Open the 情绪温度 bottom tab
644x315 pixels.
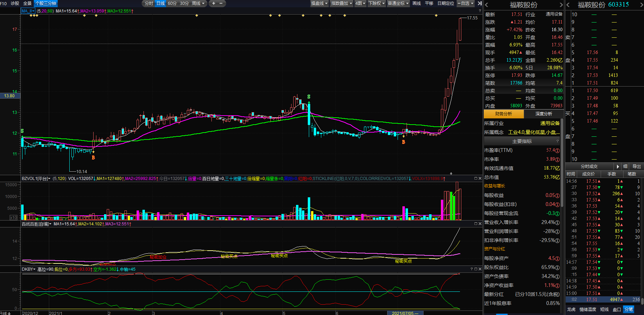[x=588, y=309]
